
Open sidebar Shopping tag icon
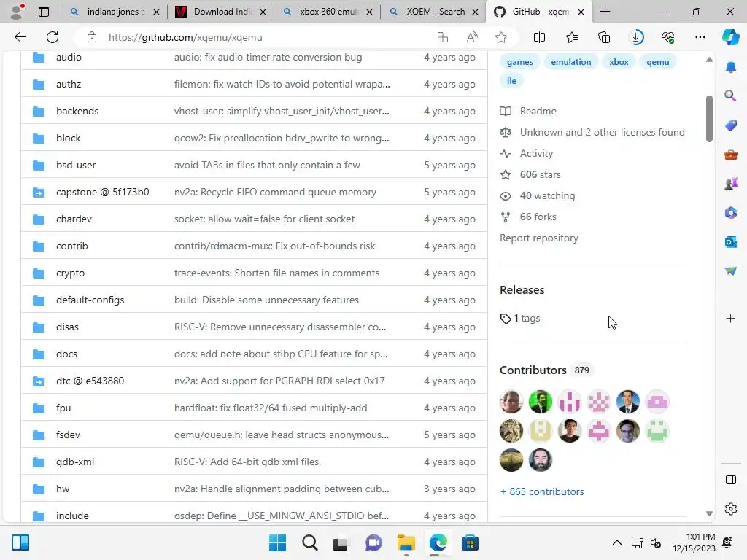point(731,125)
